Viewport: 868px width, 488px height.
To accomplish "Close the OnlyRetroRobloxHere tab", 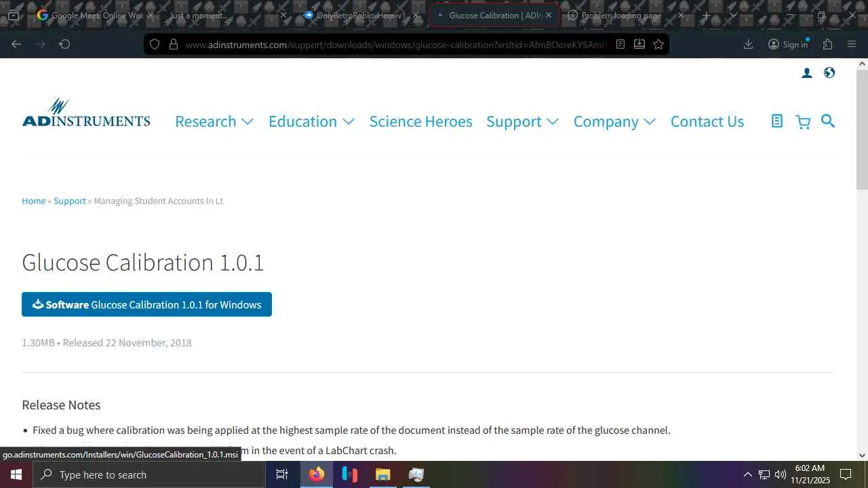I will [x=416, y=15].
